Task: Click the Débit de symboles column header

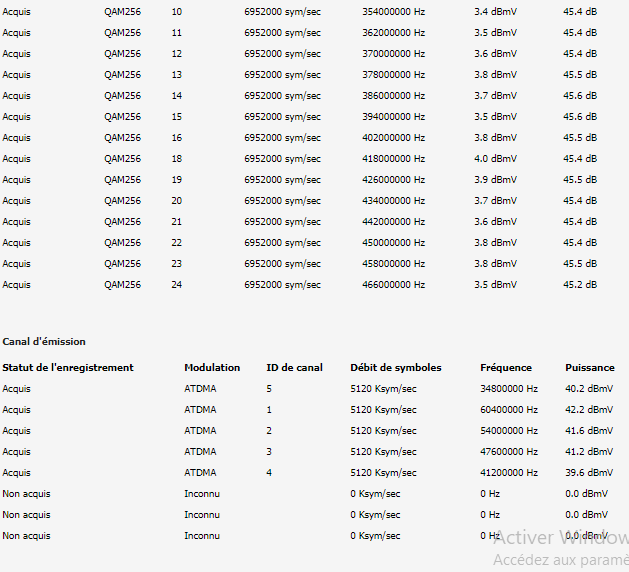Action: 395,368
